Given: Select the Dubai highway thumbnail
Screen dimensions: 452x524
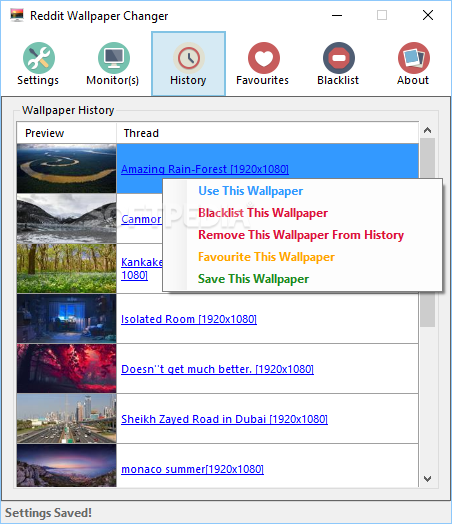Looking at the screenshot, I should 66,418.
